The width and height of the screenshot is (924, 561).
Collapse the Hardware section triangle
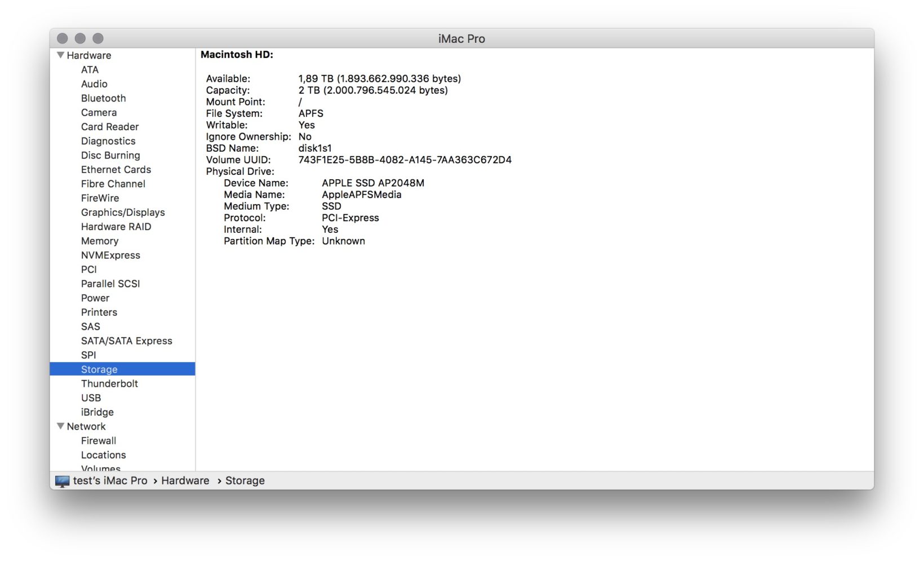click(x=60, y=55)
